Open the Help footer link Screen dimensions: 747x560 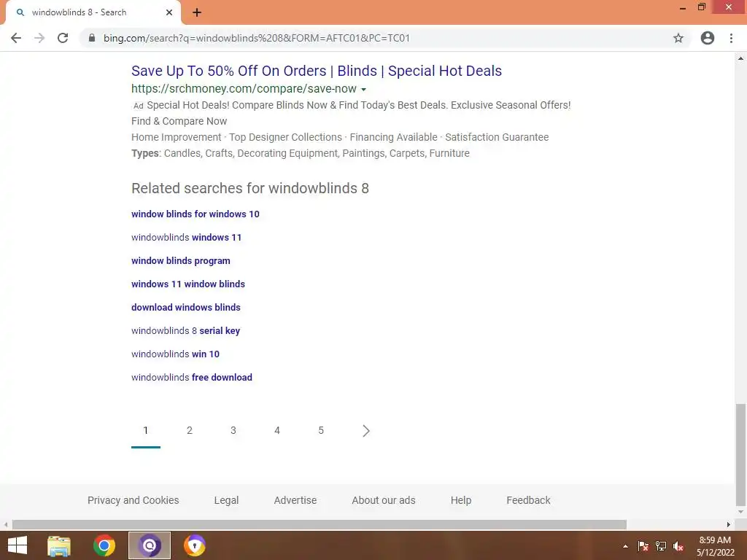461,500
